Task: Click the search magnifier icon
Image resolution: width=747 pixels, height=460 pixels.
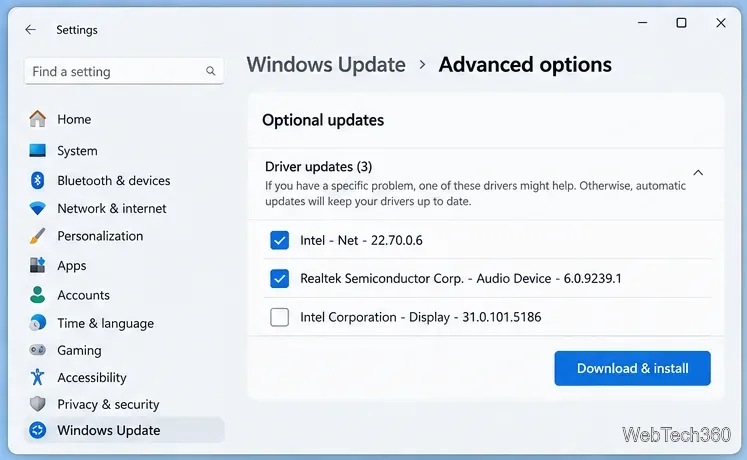Action: (211, 71)
